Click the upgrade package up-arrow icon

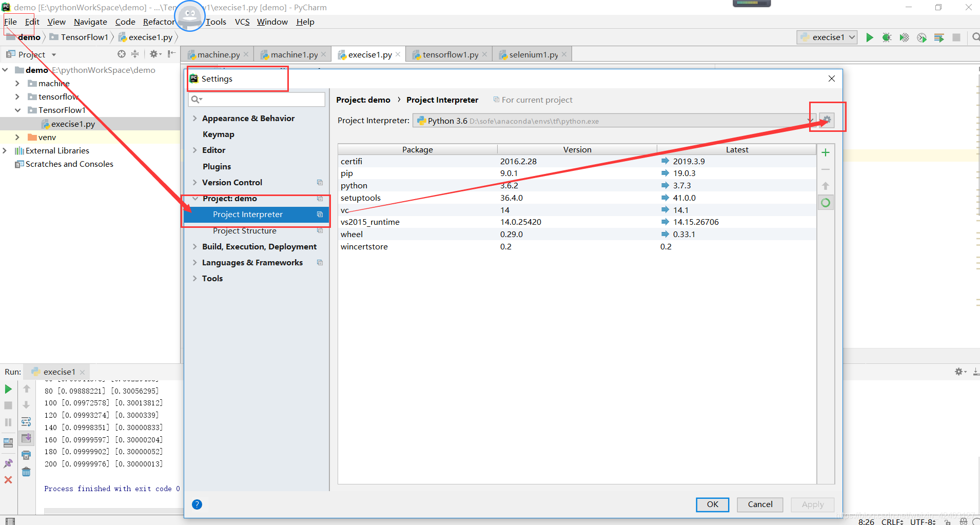[x=826, y=186]
